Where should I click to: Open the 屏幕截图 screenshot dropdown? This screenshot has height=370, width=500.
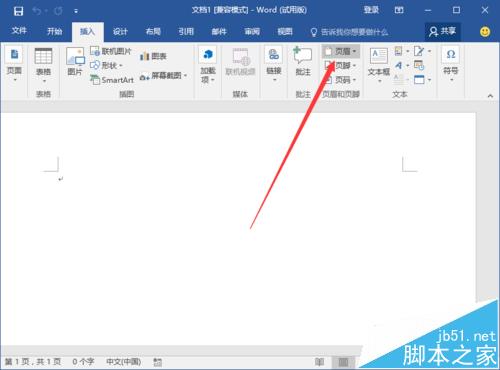(163, 76)
